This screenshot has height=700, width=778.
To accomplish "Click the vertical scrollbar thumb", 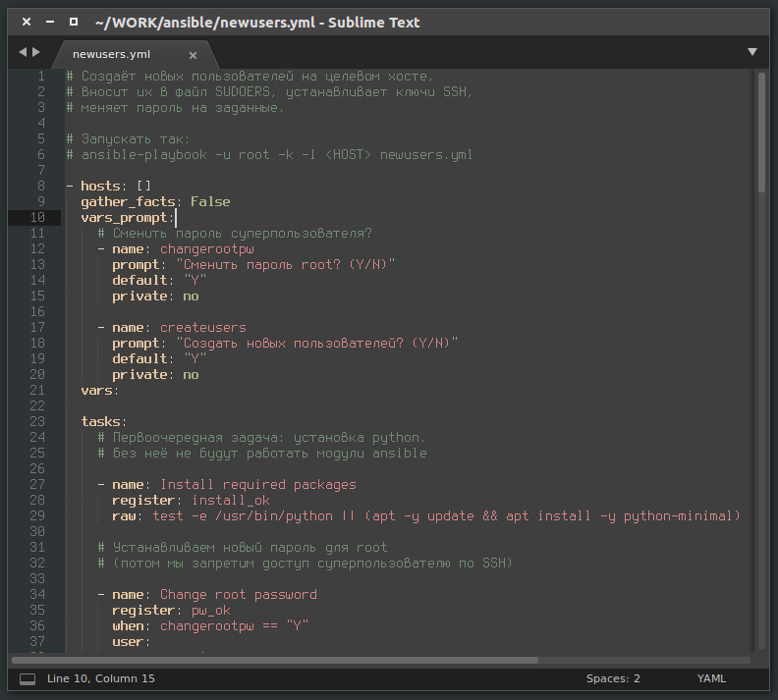I will (x=761, y=133).
